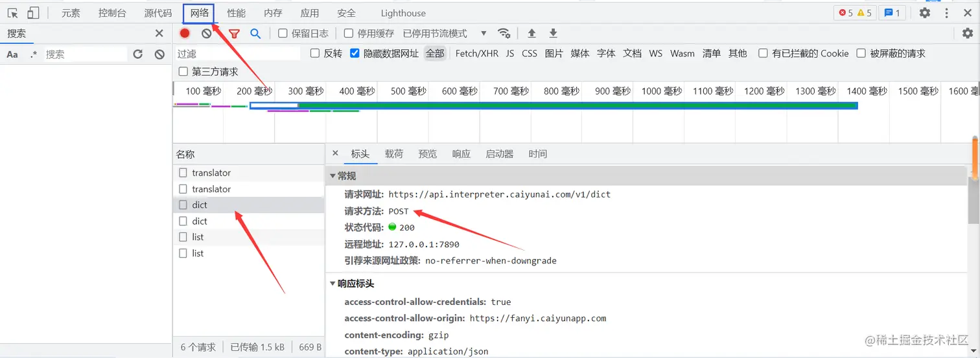Show the 时间 tab of the request
Viewport: 980px width, 358px height.
click(538, 153)
